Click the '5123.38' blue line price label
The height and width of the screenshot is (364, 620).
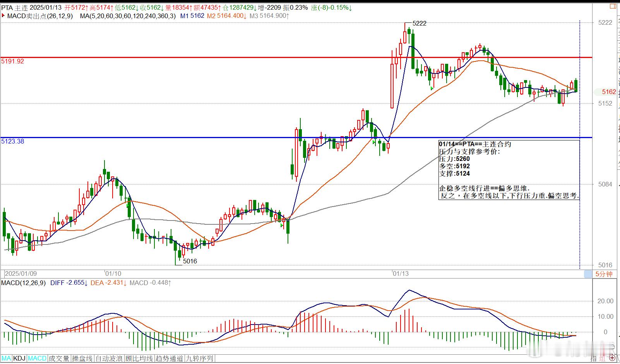[13, 141]
